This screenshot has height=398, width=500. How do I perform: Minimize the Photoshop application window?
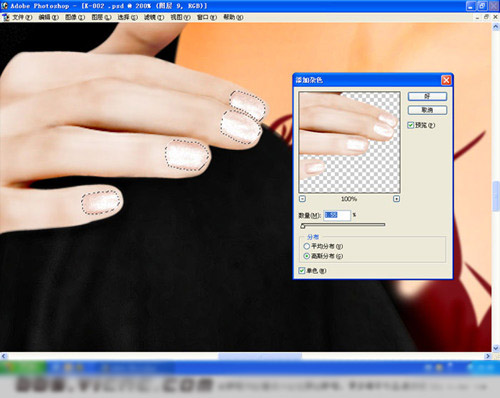(x=471, y=6)
